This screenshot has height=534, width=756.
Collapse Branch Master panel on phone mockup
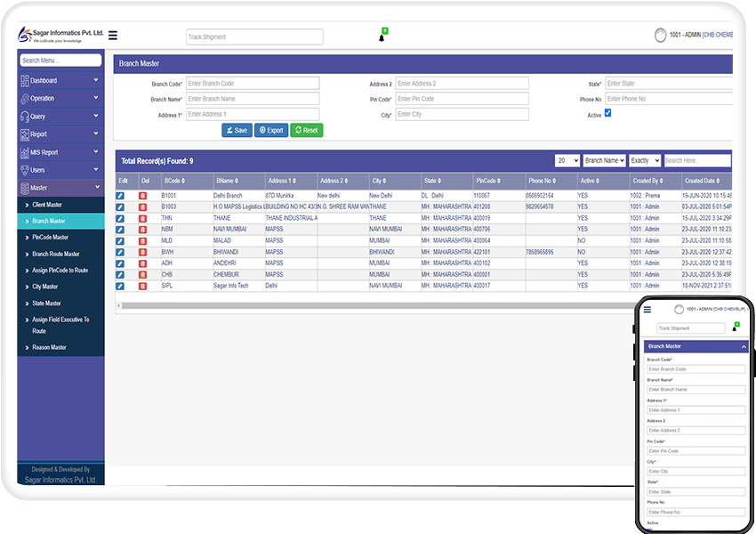click(744, 346)
